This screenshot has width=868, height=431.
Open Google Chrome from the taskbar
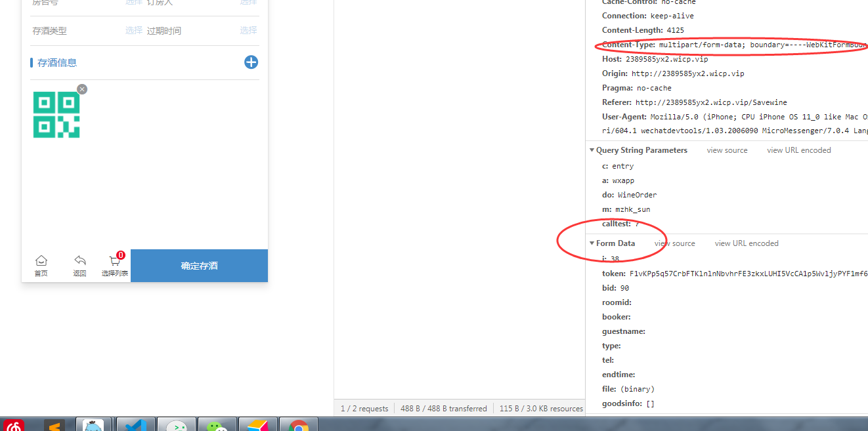(x=299, y=426)
